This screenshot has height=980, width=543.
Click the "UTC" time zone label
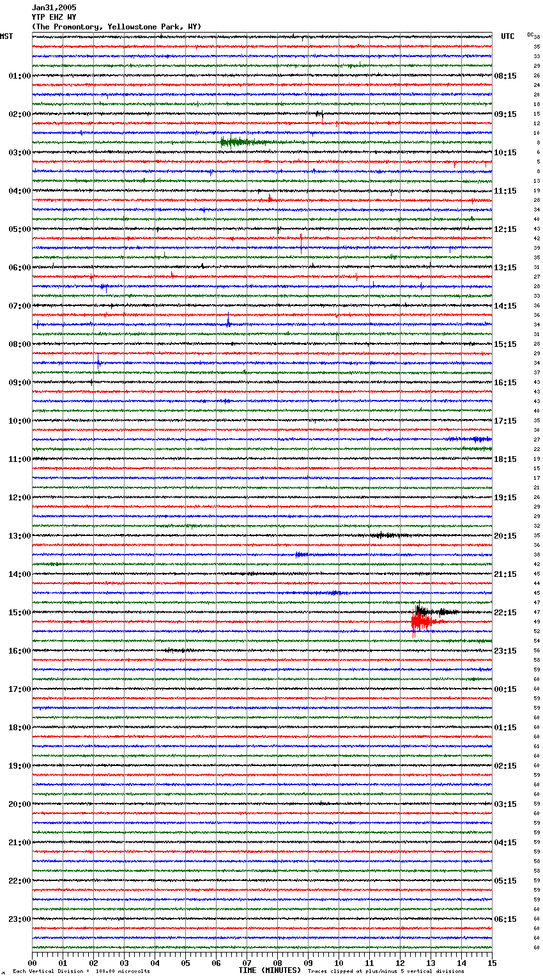508,36
